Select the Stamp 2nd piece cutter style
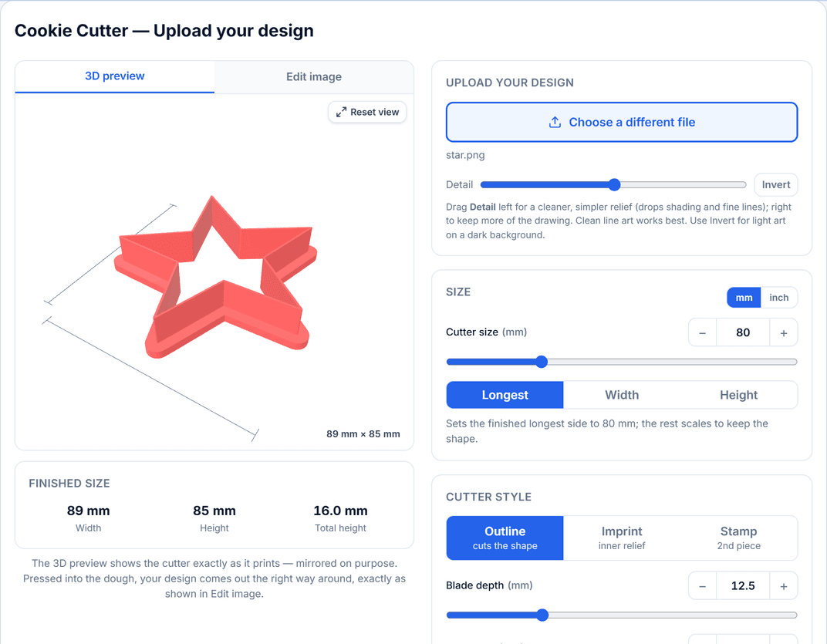Viewport: 827px width, 644px height. point(738,538)
